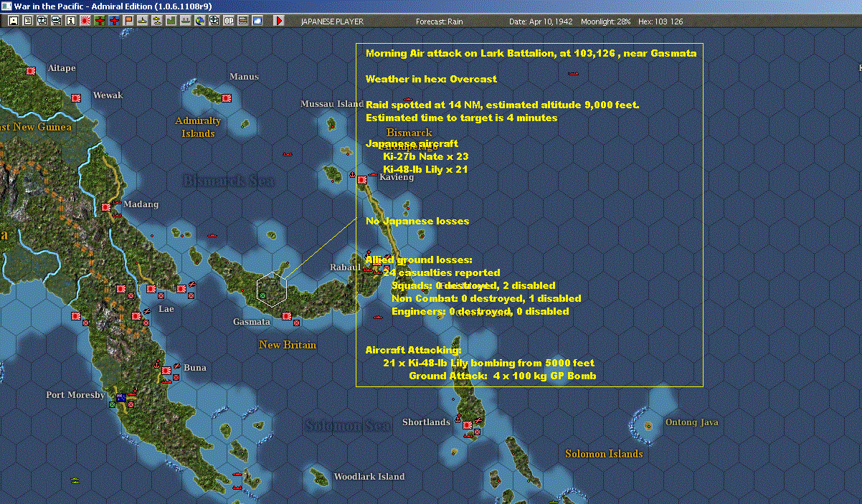Viewport: 862px width, 504px height.
Task: Click the Wewak map label
Action: pos(108,95)
